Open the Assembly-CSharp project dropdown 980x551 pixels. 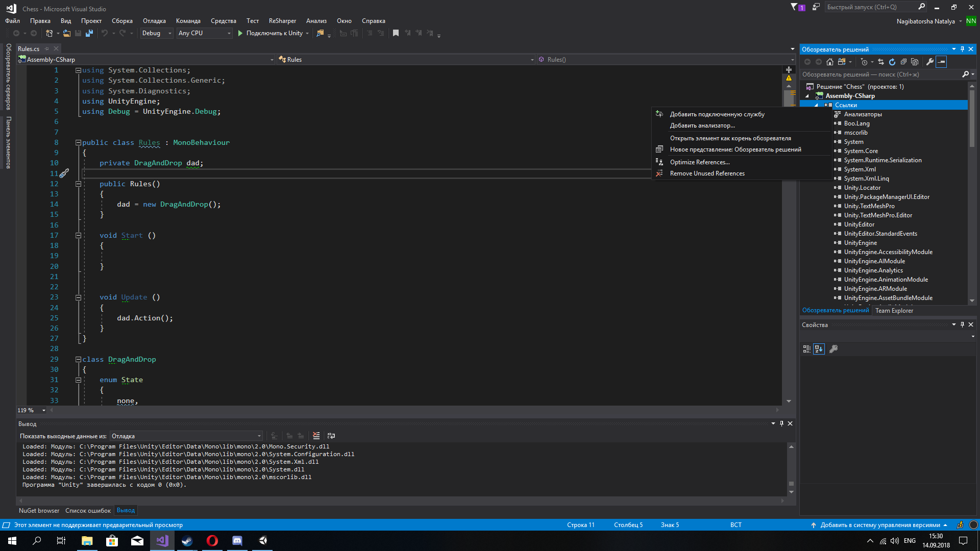[146, 60]
